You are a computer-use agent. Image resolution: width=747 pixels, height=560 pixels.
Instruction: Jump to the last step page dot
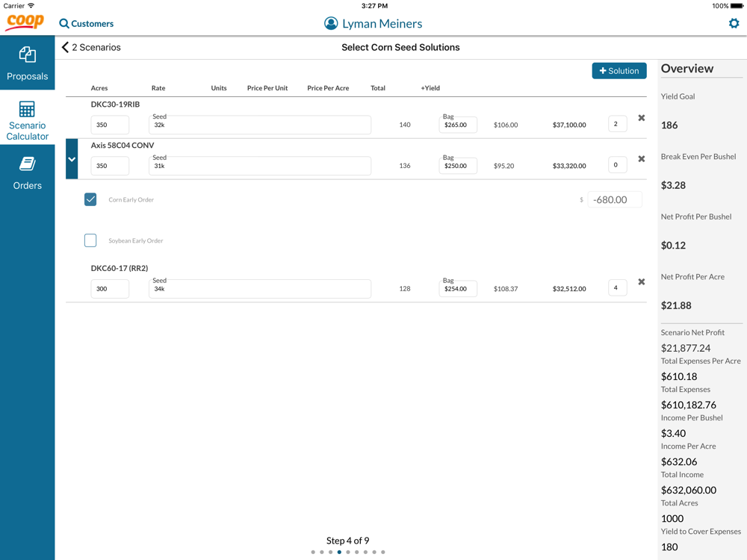(383, 552)
